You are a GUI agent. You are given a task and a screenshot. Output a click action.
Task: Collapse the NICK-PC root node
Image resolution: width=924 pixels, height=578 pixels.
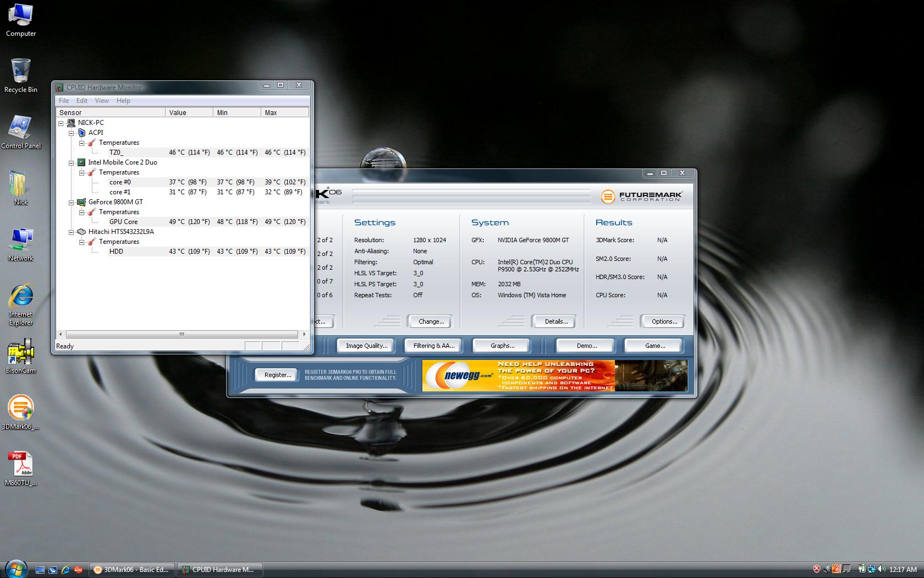tap(61, 123)
